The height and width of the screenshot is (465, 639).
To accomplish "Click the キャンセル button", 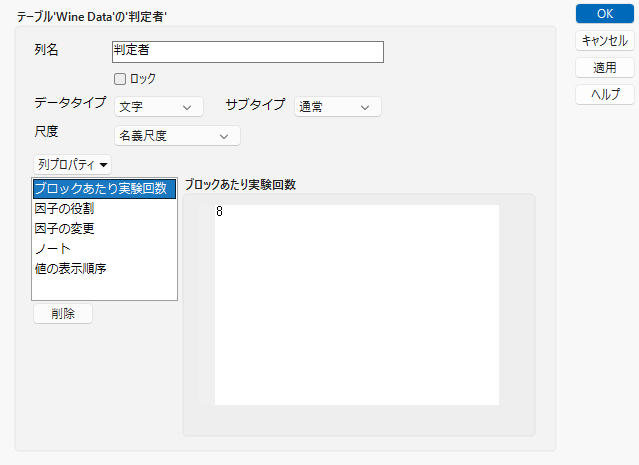I will (605, 40).
